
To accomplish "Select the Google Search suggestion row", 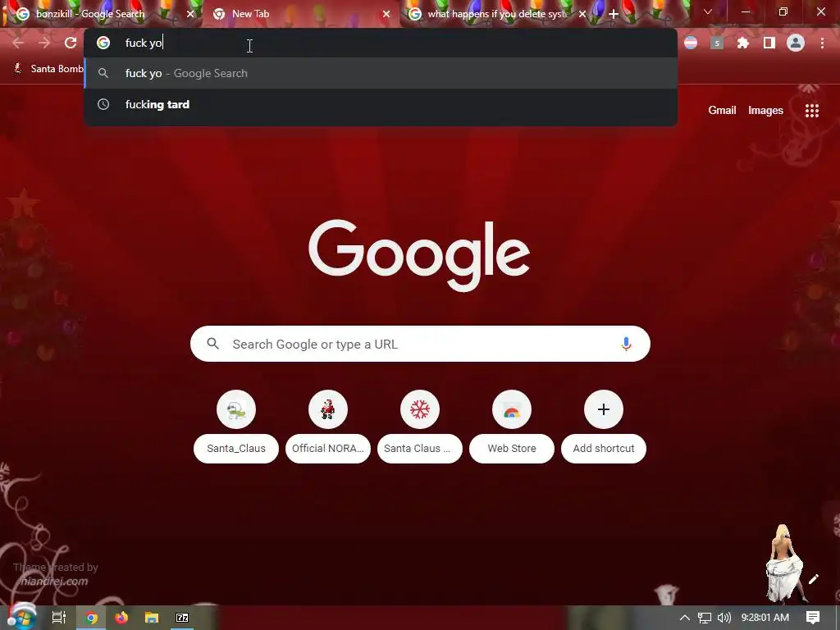I will point(381,73).
